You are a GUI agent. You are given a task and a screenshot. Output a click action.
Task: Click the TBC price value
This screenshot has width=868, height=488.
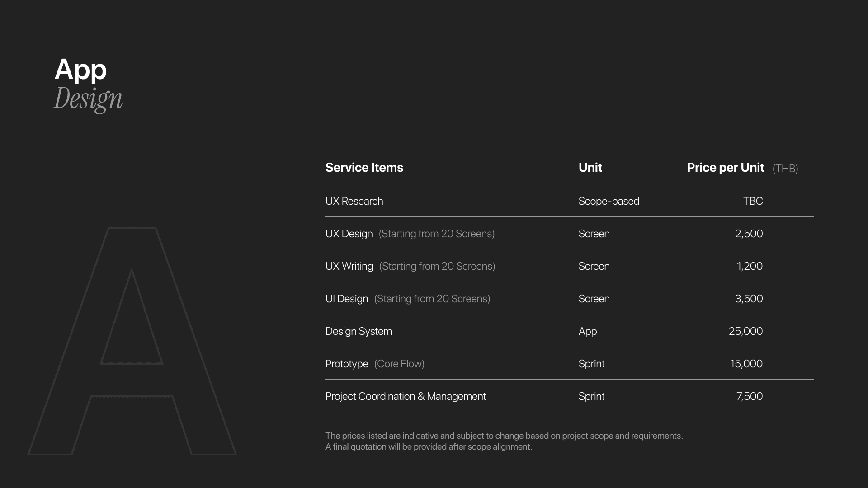click(x=753, y=201)
